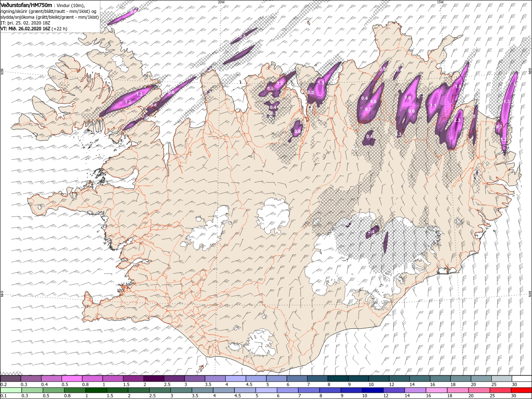The height and width of the screenshot is (399, 532).
Task: Click the 'slydda/snjókoma (grátt/bleikt/grænt - mm/1klst)' line
Action: (49, 17)
